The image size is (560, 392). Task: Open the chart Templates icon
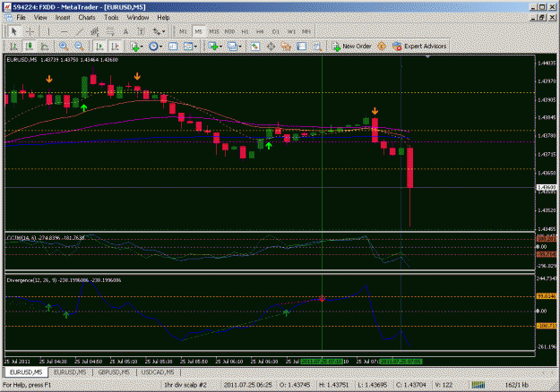(x=187, y=47)
